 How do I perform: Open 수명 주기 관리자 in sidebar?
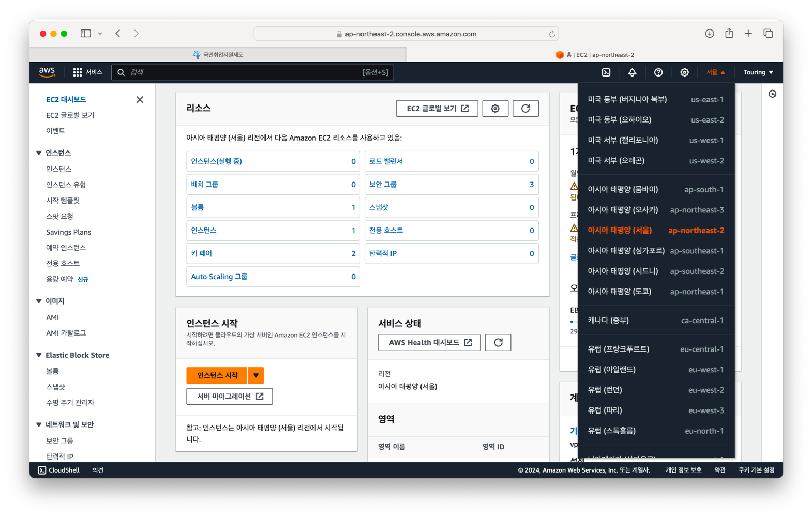pos(70,402)
